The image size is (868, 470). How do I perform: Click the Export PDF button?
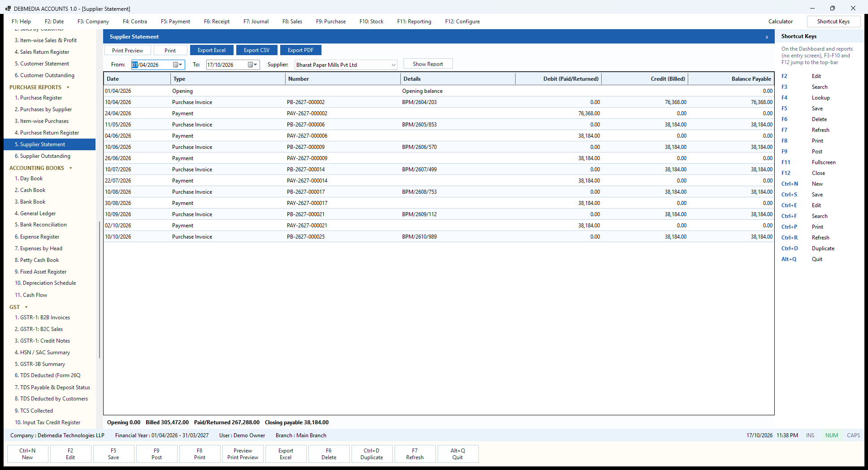coord(300,50)
